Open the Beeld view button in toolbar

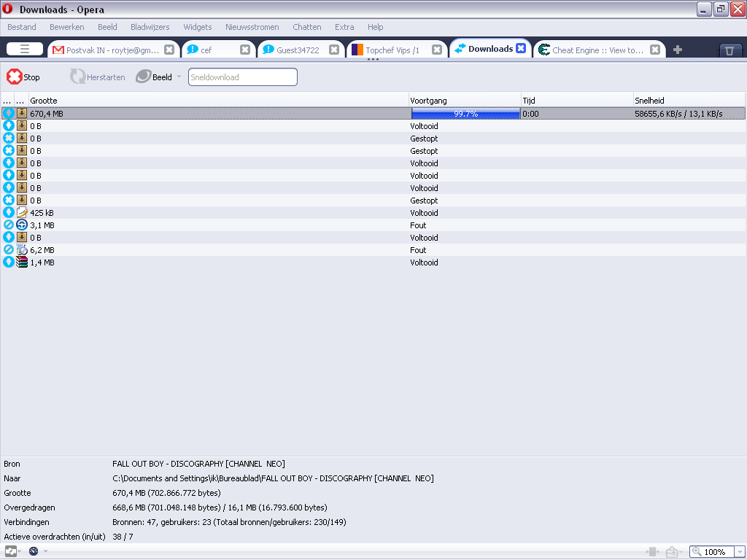(154, 77)
